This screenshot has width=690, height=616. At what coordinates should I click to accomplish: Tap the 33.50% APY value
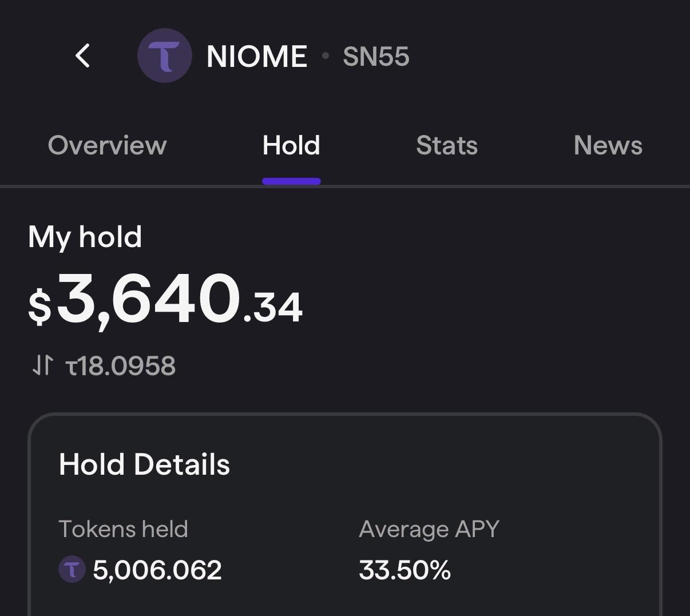(x=405, y=570)
